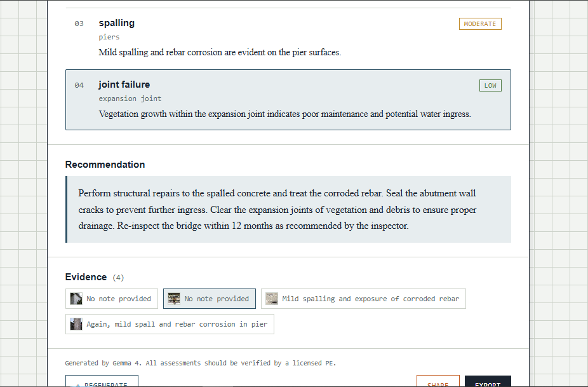Select the spalling finding title
Viewport: 588px width, 387px height.
click(x=117, y=23)
